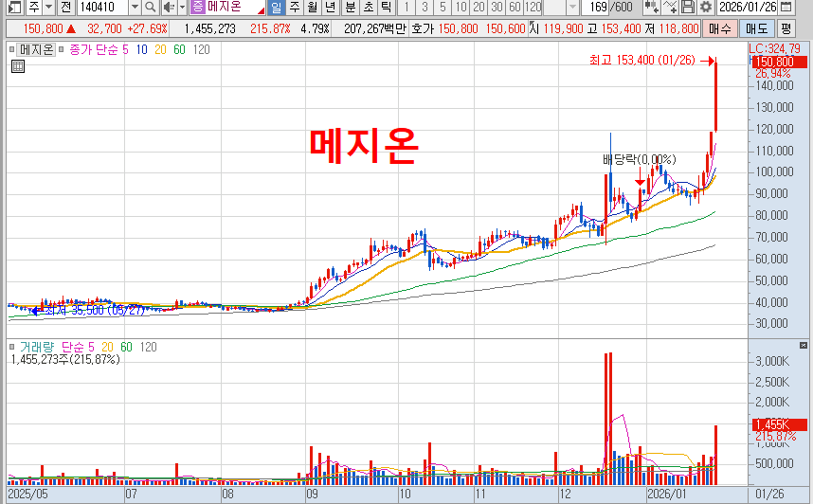Open the stock search magnifier icon
Screen dimensions: 813x504
click(150, 8)
